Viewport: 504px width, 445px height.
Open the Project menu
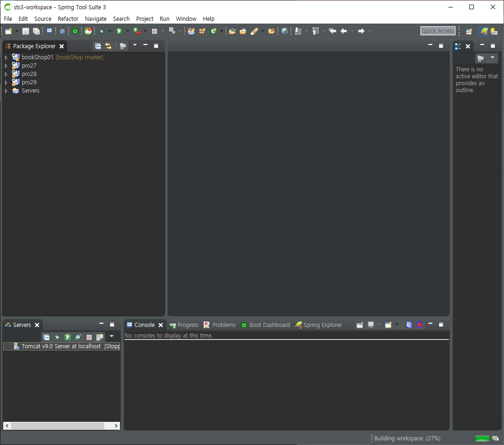click(145, 19)
